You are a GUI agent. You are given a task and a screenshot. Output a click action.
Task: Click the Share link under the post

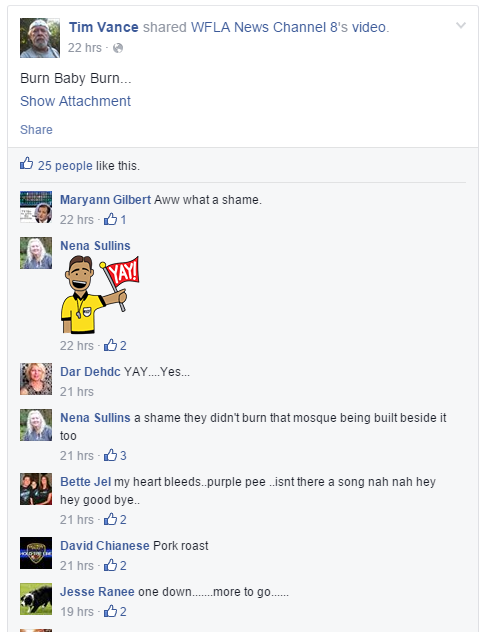coord(36,130)
